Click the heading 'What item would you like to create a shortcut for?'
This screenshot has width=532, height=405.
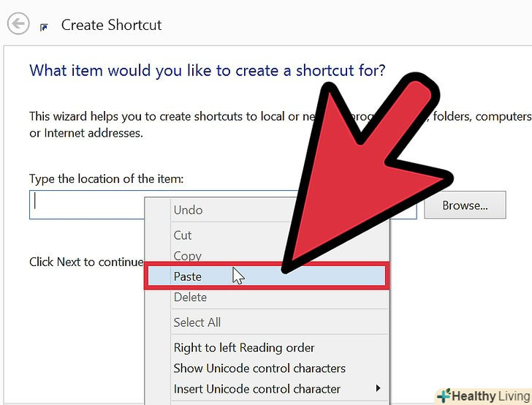click(208, 71)
